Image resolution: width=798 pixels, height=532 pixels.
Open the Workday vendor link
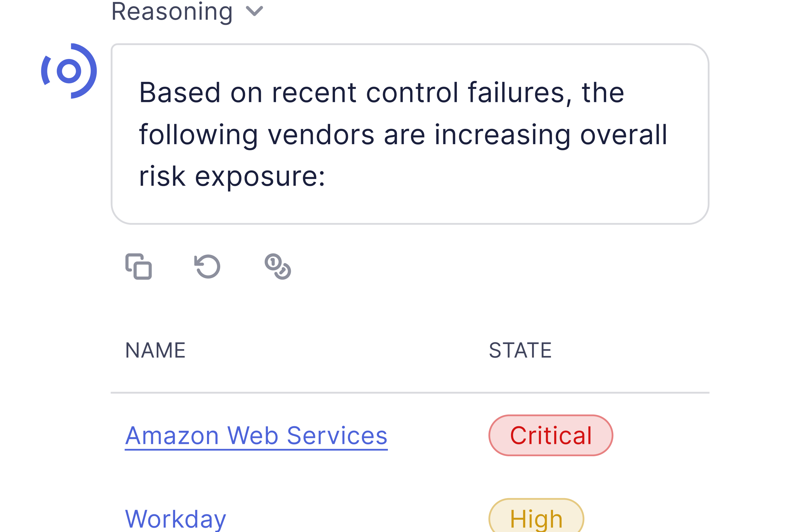(x=175, y=519)
